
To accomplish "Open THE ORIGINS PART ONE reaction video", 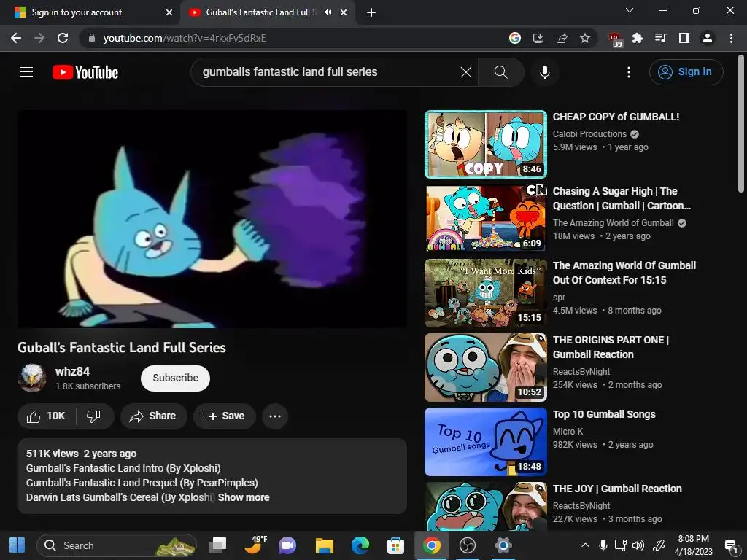I will 611,347.
